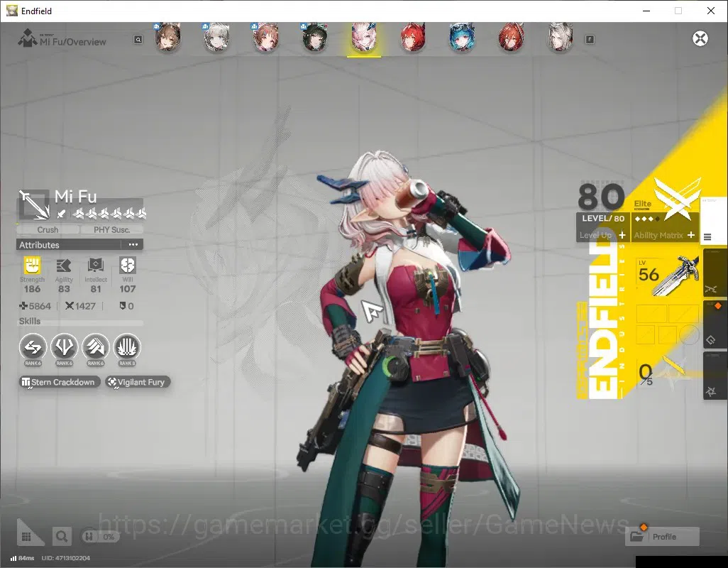Click the magnifier search icon at bottom
This screenshot has width=728, height=568.
pyautogui.click(x=61, y=537)
